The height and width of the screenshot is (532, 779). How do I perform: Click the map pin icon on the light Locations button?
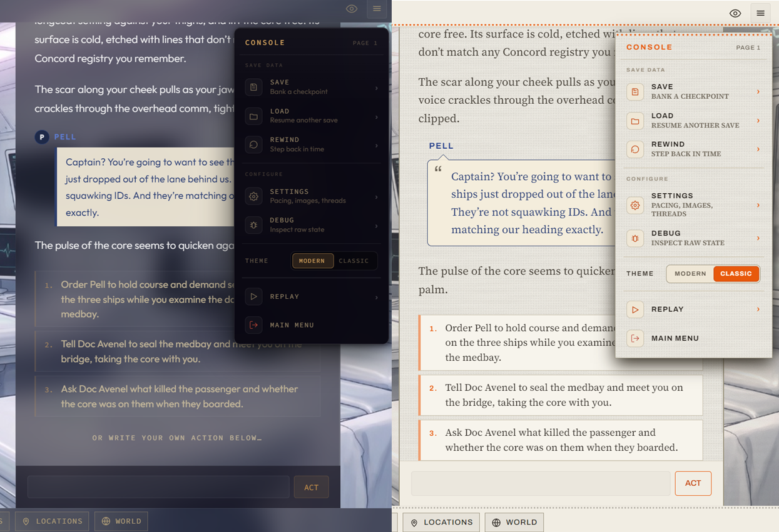tap(414, 523)
